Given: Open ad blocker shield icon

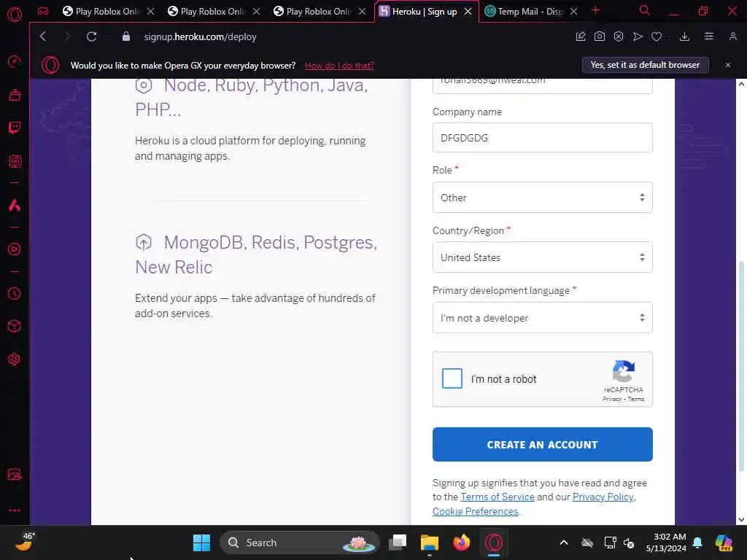Looking at the screenshot, I should pyautogui.click(x=619, y=36).
